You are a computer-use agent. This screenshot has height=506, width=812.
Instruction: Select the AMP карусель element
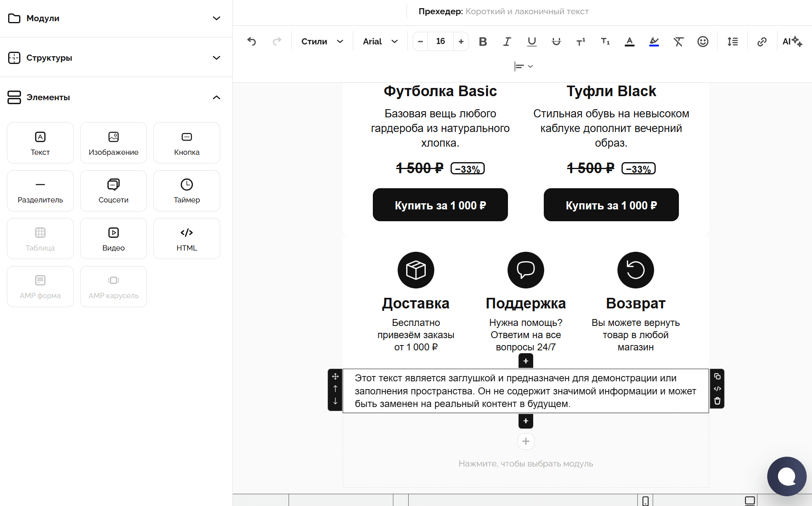[114, 286]
